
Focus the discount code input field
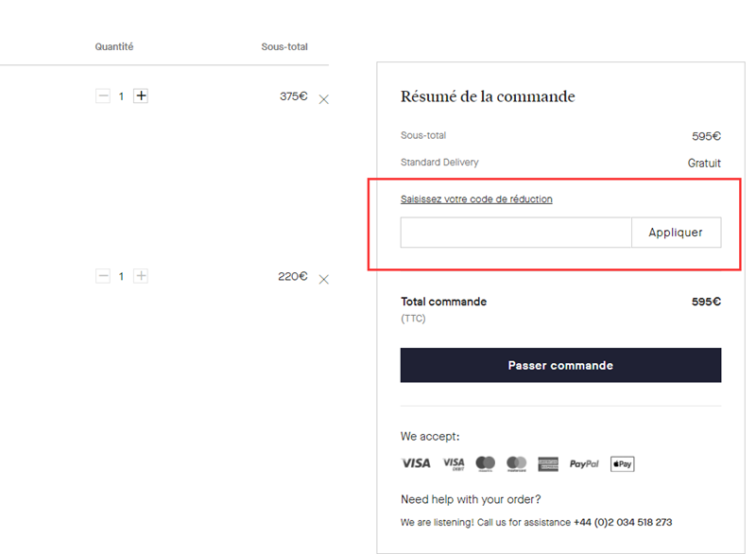click(x=515, y=233)
